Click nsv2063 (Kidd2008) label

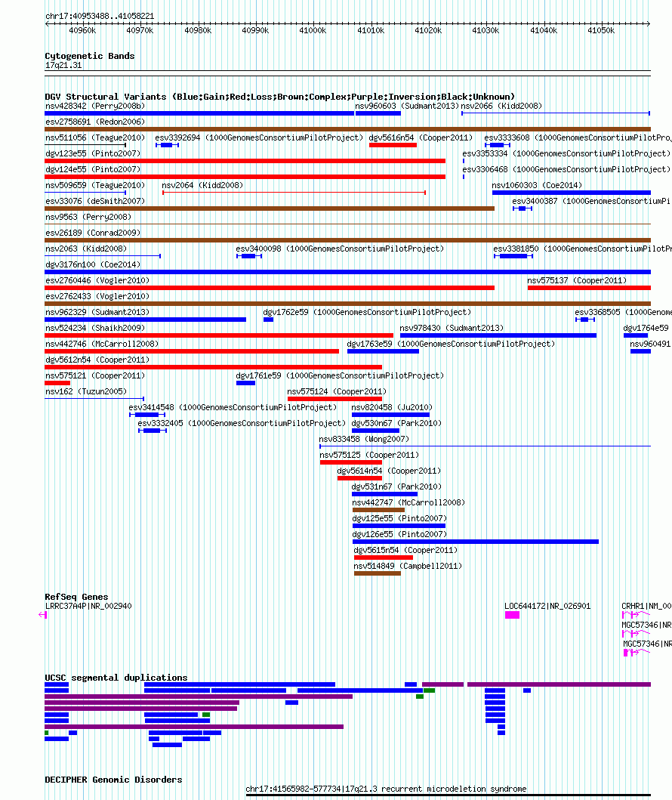[x=86, y=249]
